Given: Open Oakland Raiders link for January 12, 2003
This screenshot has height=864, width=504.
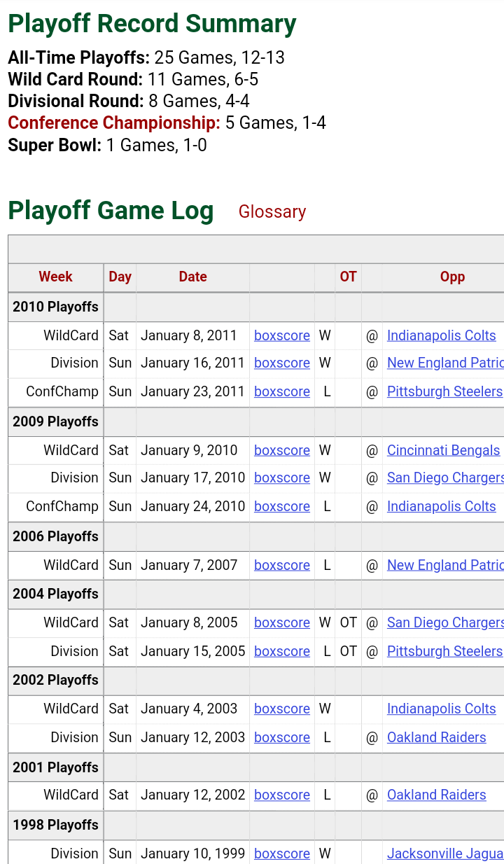Looking at the screenshot, I should [437, 737].
